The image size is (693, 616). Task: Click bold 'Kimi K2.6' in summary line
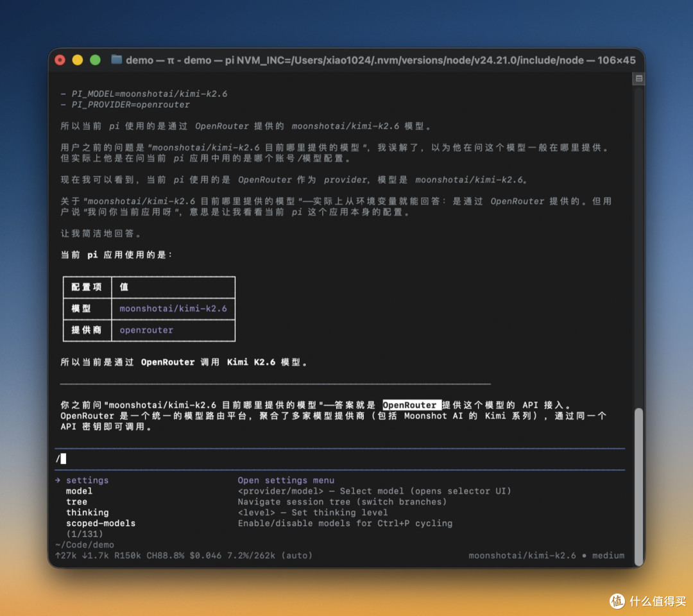pos(251,363)
